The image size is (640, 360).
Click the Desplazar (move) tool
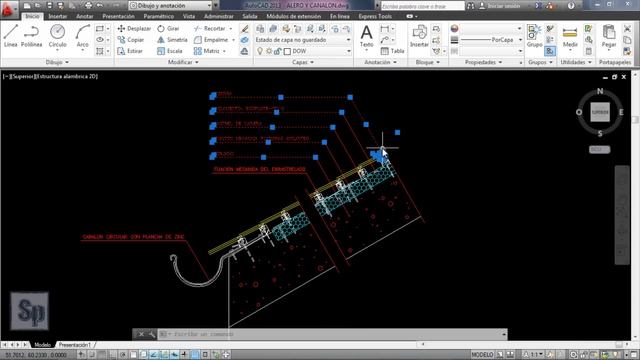click(134, 29)
